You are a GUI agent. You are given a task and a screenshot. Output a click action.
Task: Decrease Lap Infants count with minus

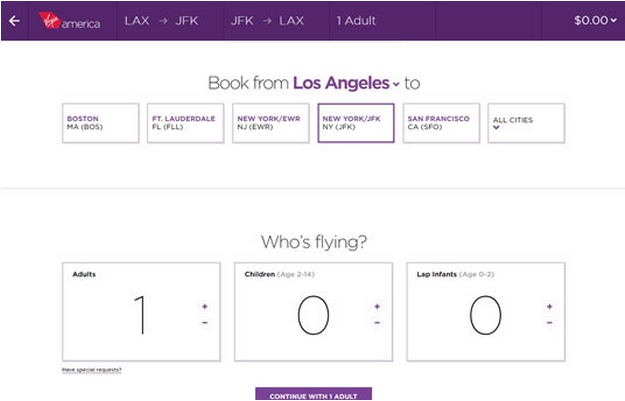(x=549, y=322)
